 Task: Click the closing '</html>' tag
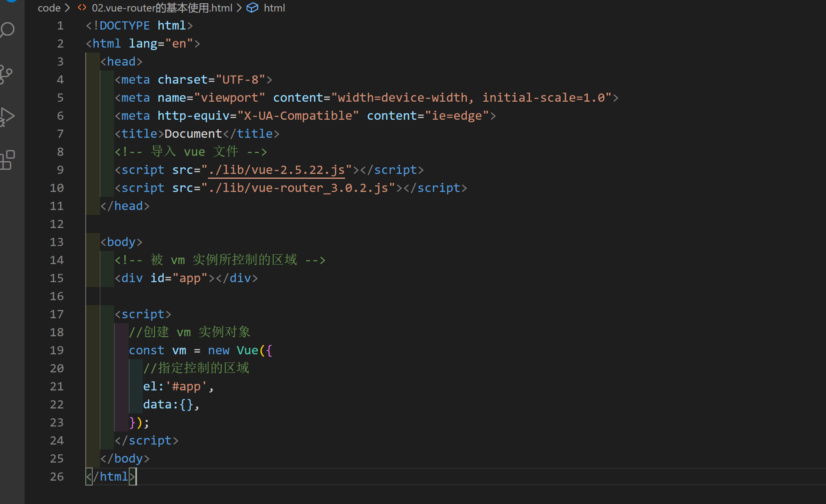coord(111,477)
